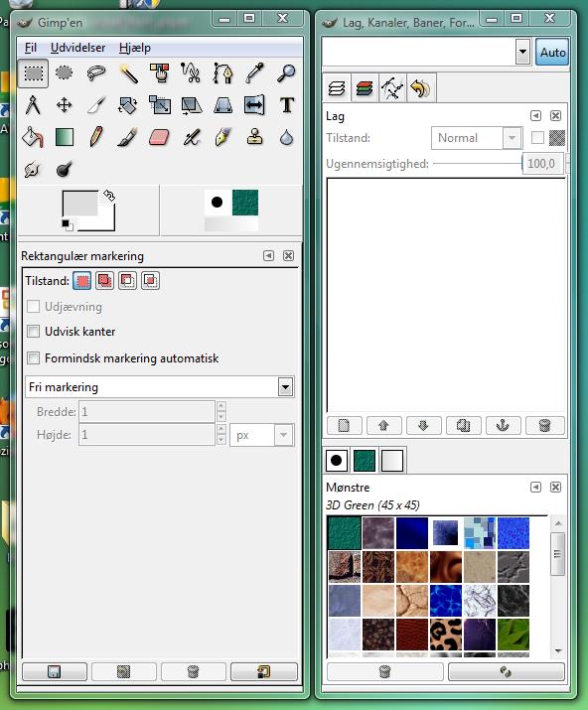This screenshot has height=710, width=588.
Task: Select the Ink pen tool
Action: click(222, 137)
